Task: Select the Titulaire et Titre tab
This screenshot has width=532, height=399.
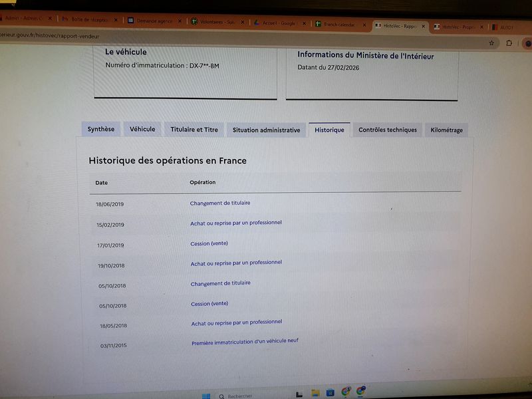Action: (194, 130)
